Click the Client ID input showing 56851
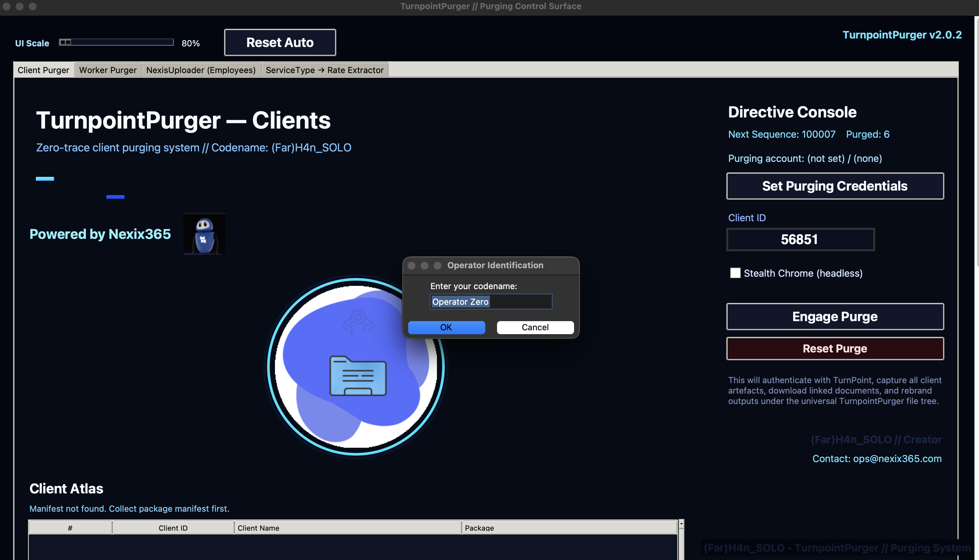Screen dimensions: 979x560 [x=800, y=239]
